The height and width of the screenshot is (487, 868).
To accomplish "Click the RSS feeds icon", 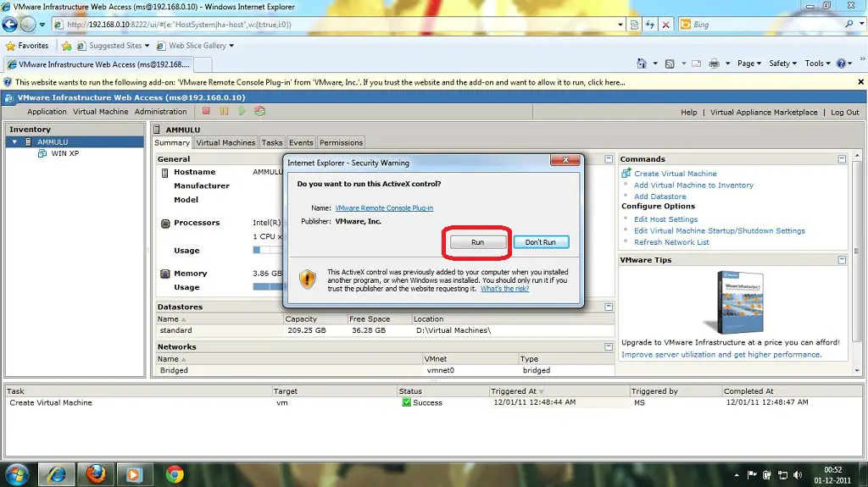I will tap(670, 64).
